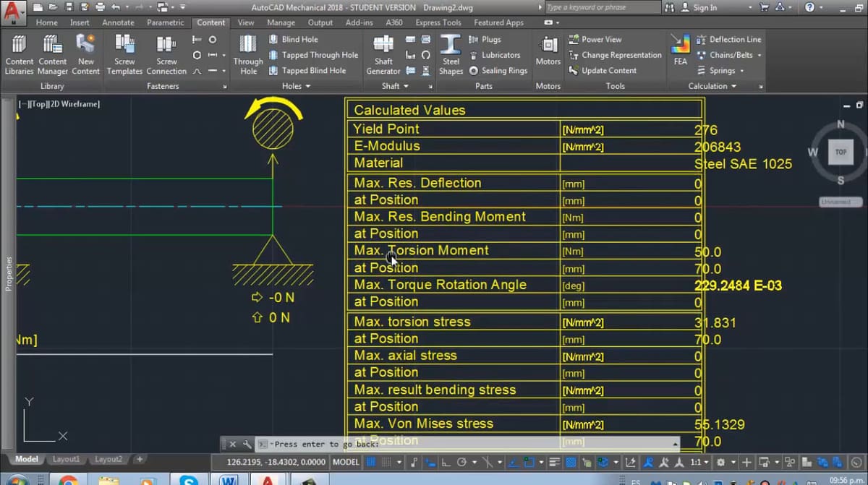This screenshot has height=485, width=868.
Task: Open the Springs dropdown arrow
Action: [x=742, y=71]
